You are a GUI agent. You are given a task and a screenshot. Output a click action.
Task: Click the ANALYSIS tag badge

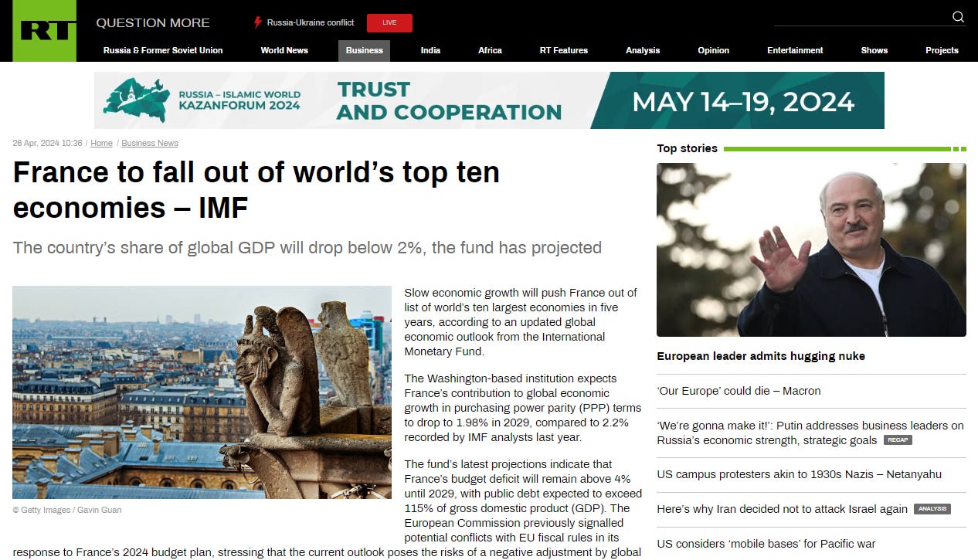click(x=932, y=509)
